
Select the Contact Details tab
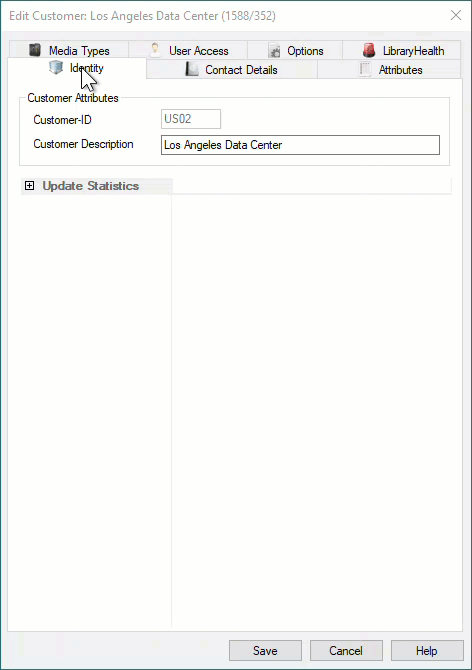[x=232, y=69]
